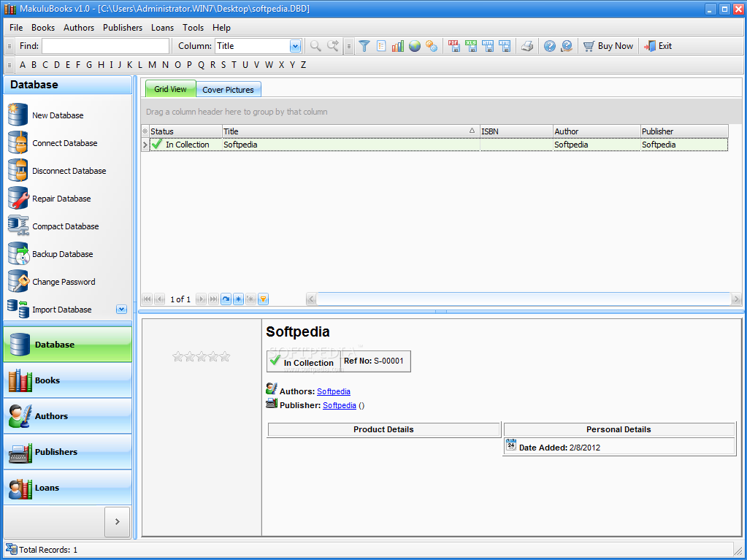Click the orange filter navigator button

tap(263, 299)
